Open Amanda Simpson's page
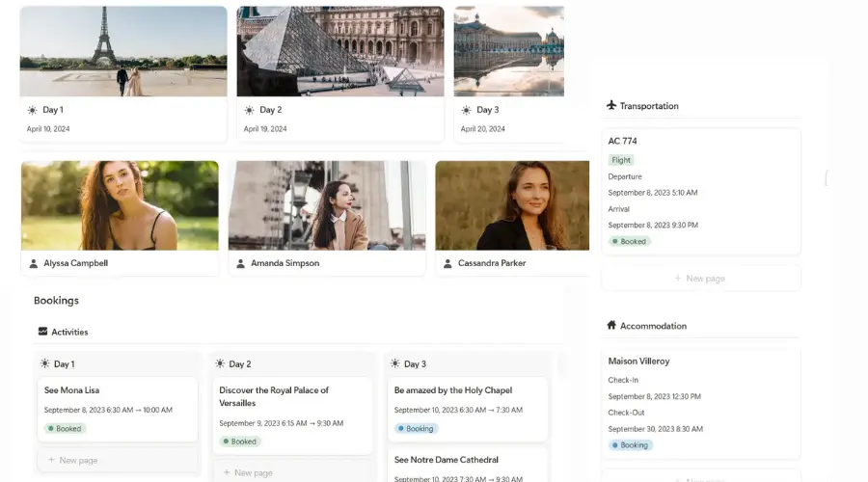The height and width of the screenshot is (482, 868). click(285, 263)
